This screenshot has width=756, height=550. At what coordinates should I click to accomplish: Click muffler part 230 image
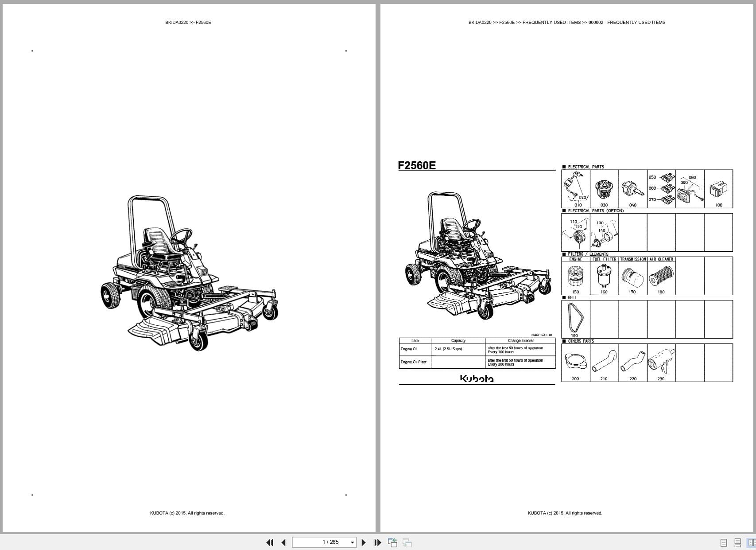click(x=661, y=360)
